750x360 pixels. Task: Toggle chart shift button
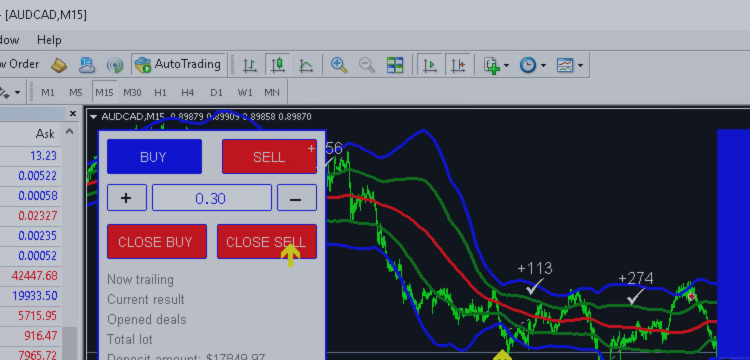click(x=458, y=64)
